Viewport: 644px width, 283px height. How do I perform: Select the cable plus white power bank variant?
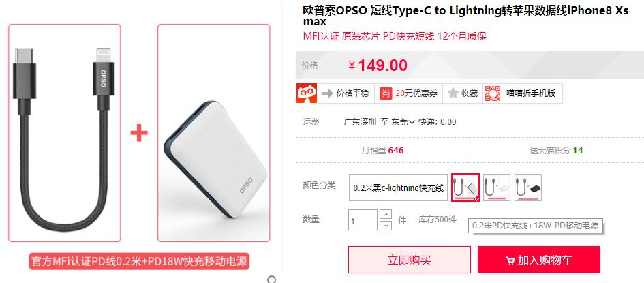point(465,188)
